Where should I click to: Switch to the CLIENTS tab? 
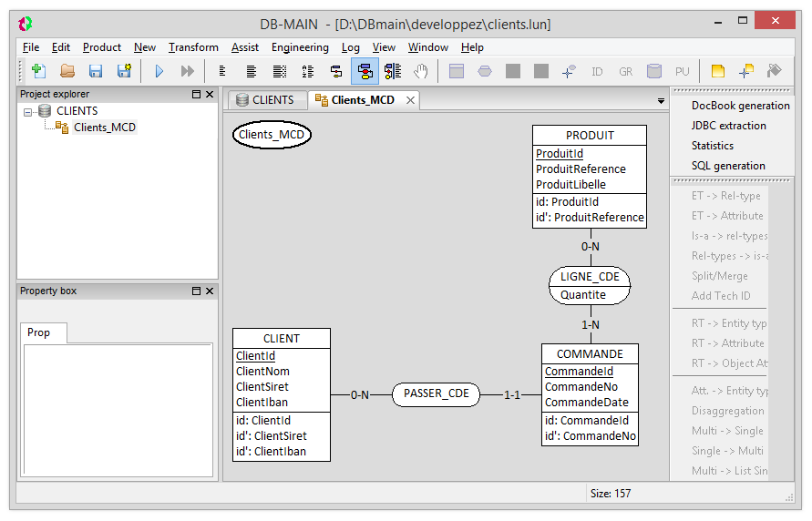[x=266, y=100]
